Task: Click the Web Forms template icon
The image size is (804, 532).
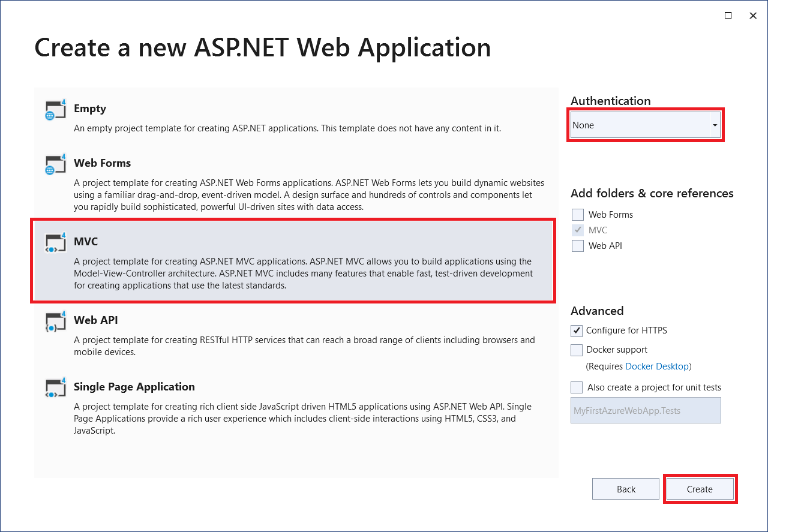Action: [x=55, y=165]
